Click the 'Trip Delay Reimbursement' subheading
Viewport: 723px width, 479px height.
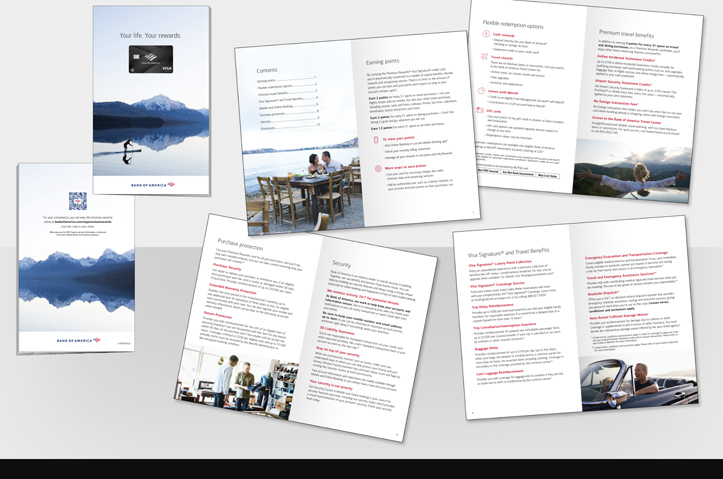pyautogui.click(x=492, y=306)
